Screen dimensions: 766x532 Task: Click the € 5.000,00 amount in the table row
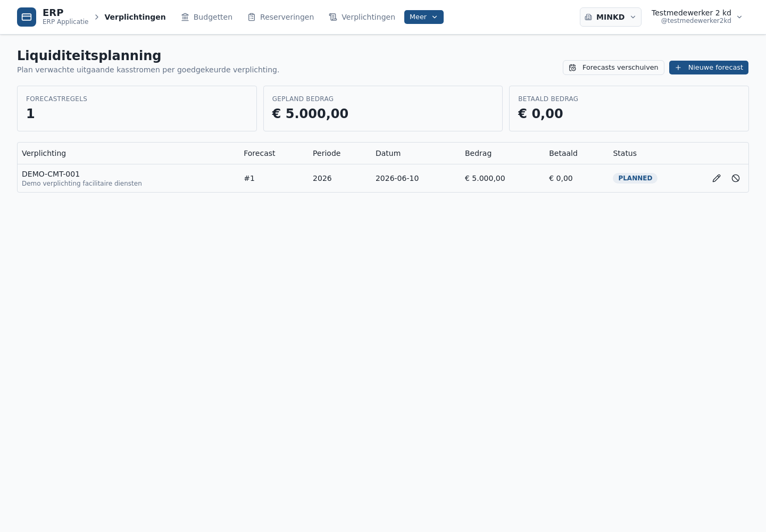(485, 178)
